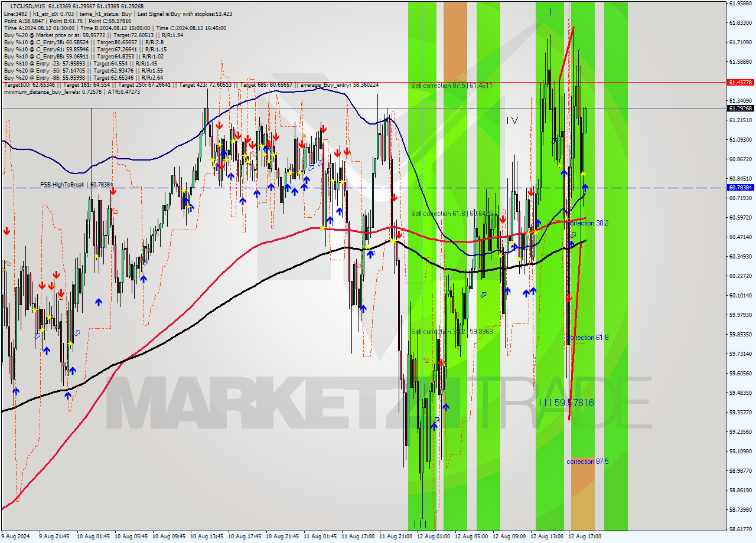This screenshot has height=543, width=756.
Task: Click '11 Aug 17:00' on time axis
Action: pos(358,537)
